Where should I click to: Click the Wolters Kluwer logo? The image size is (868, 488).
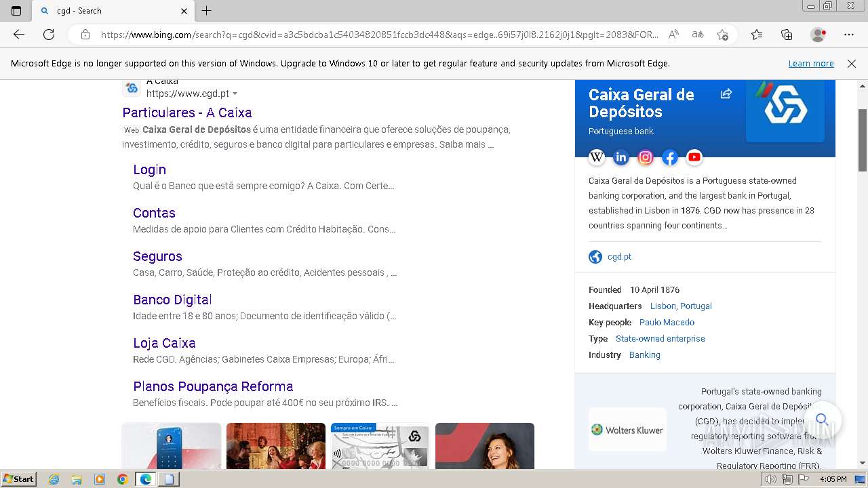coord(627,430)
